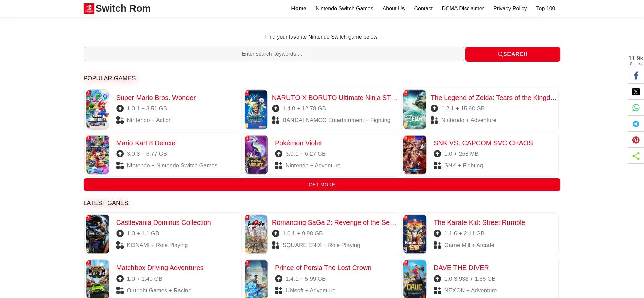Click category icon beside Nintendo + Action
This screenshot has height=298, width=644.
pyautogui.click(x=120, y=120)
